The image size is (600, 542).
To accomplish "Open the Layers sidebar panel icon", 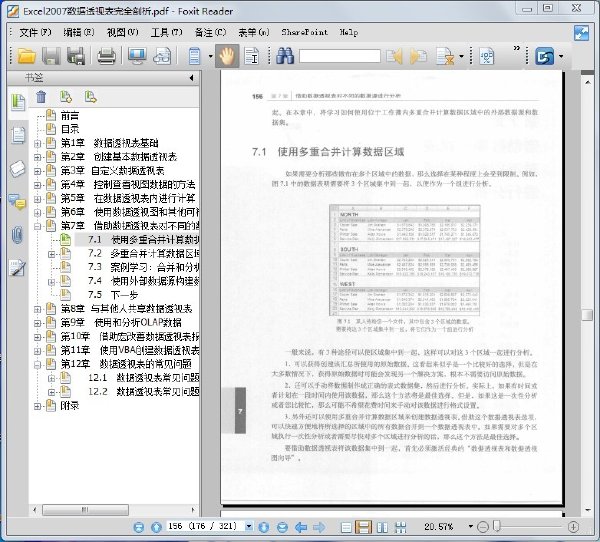I will [18, 168].
